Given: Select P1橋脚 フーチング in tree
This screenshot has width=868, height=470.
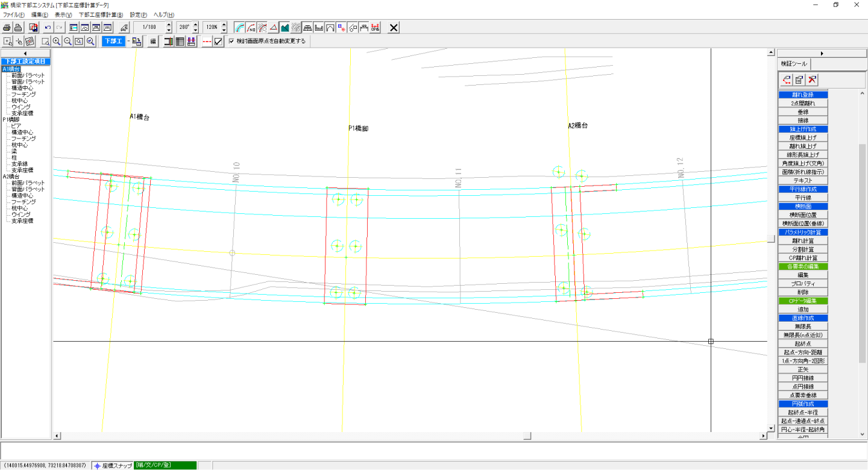Looking at the screenshot, I should tap(24, 139).
